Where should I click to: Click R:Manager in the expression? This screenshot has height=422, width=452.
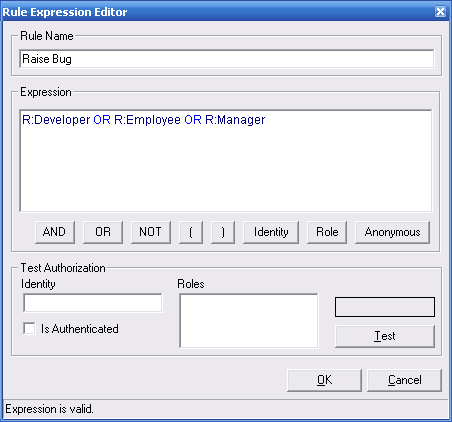(x=235, y=120)
